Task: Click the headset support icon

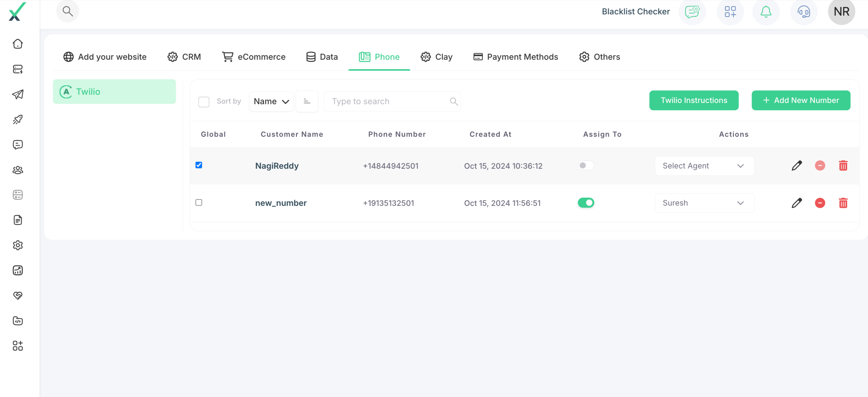Action: [x=803, y=12]
